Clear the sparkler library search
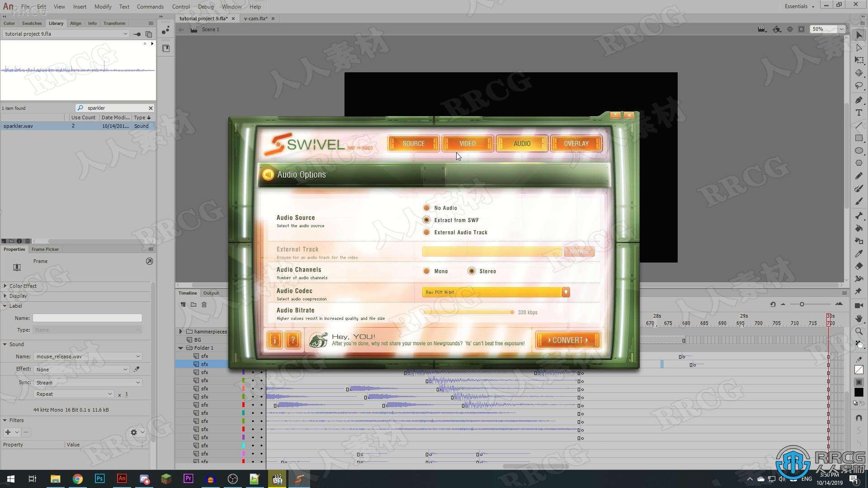The image size is (868, 488). click(x=151, y=108)
